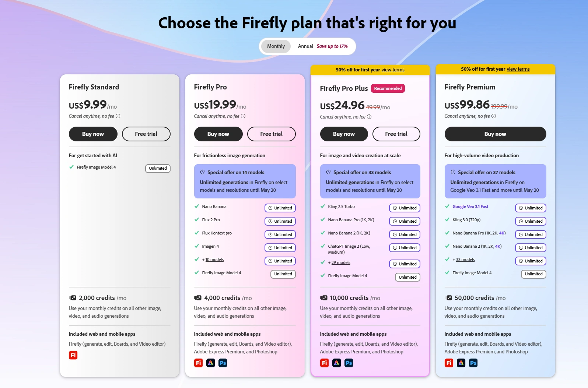The image size is (588, 388).
Task: Expand the +10 models list in Firefly Pro
Action: click(x=214, y=260)
